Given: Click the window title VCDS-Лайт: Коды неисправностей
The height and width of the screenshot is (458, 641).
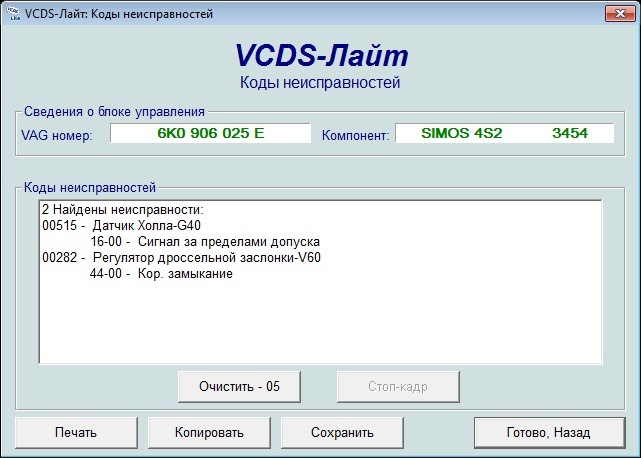Looking at the screenshot, I should point(119,14).
